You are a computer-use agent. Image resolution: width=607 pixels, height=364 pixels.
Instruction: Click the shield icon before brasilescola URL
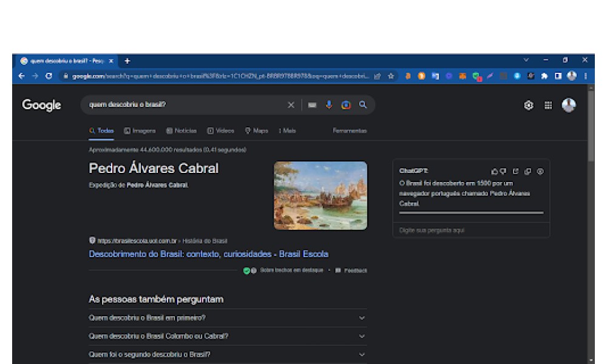(x=92, y=241)
